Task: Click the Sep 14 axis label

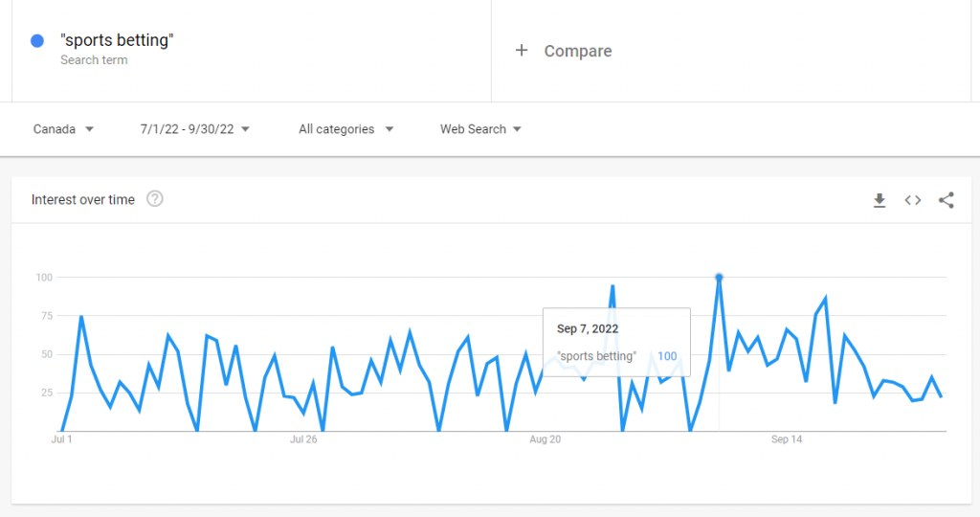Action: pos(787,439)
